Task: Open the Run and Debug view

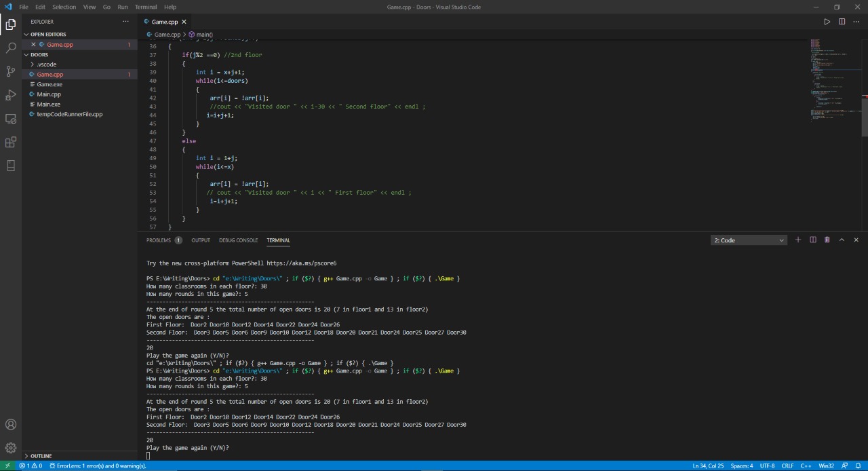Action: coord(11,95)
